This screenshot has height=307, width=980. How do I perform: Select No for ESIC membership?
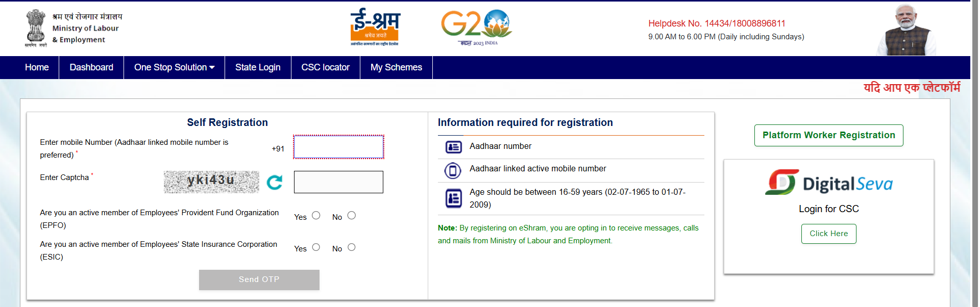click(x=352, y=247)
